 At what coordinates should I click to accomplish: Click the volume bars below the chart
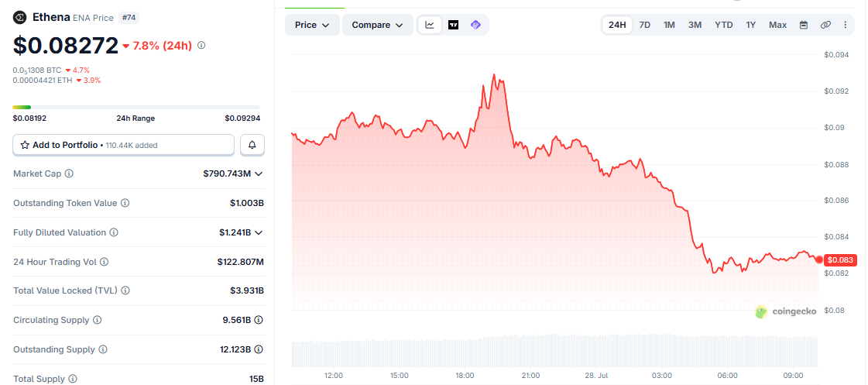554,351
